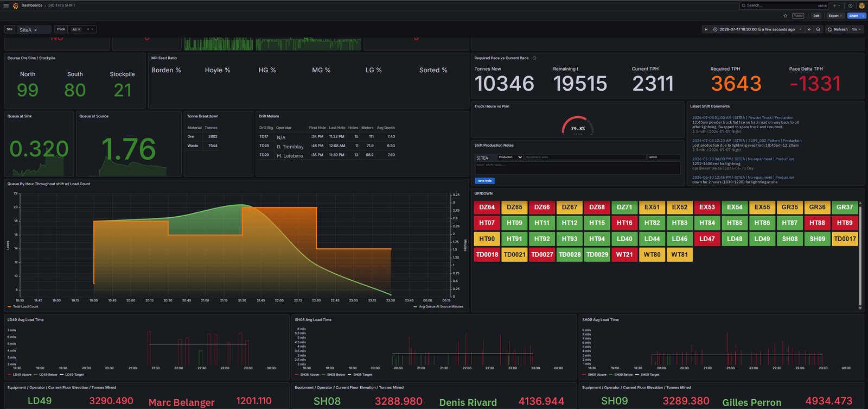Click the TD28 drill rig row
Screen dimensions: 868x409
327,146
